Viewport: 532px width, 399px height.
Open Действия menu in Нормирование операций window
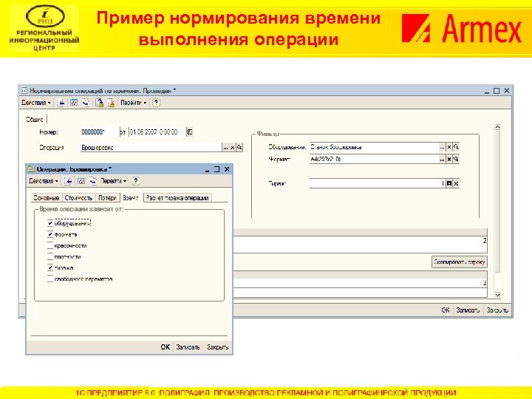(35, 103)
